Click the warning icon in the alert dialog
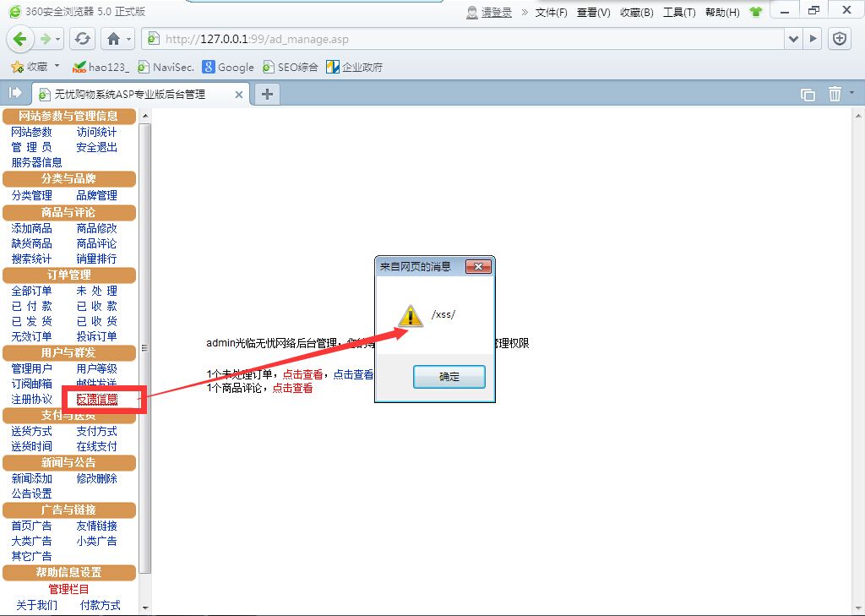 [411, 316]
